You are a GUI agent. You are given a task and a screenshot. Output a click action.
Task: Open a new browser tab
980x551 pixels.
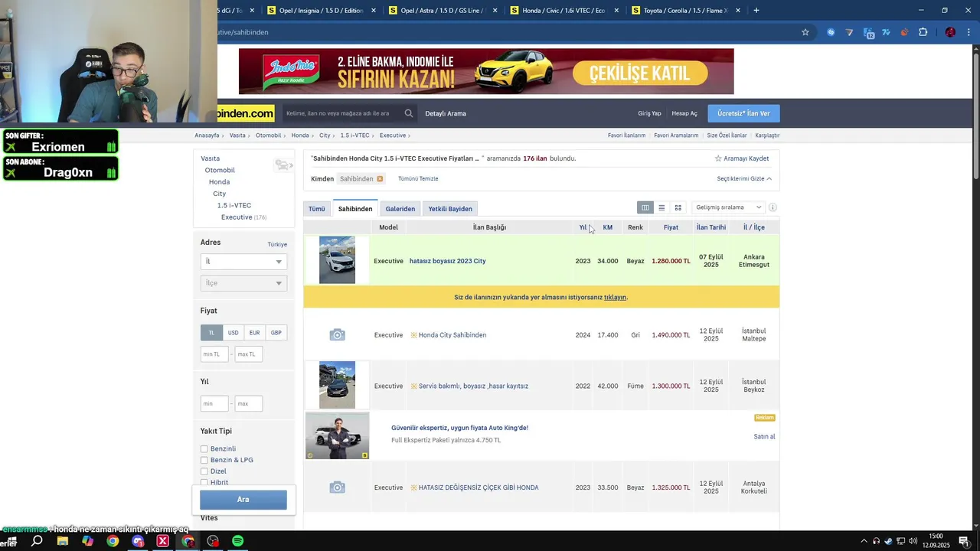756,11
